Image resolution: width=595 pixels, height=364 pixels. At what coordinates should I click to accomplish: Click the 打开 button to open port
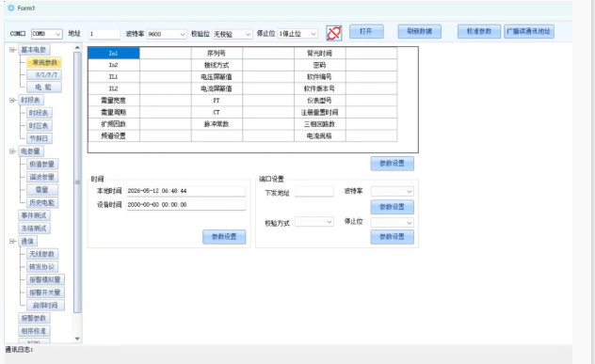click(366, 31)
